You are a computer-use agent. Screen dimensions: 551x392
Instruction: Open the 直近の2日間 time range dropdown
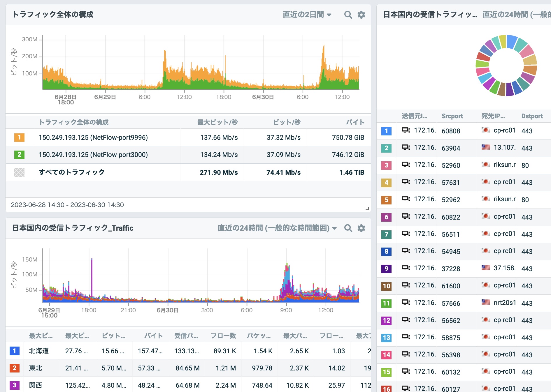click(307, 15)
